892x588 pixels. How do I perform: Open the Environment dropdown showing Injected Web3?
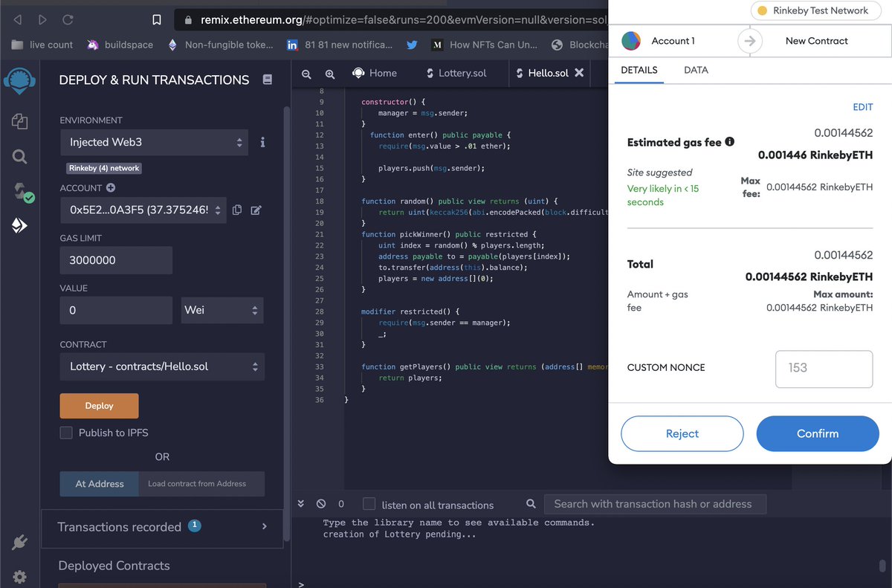click(x=154, y=143)
